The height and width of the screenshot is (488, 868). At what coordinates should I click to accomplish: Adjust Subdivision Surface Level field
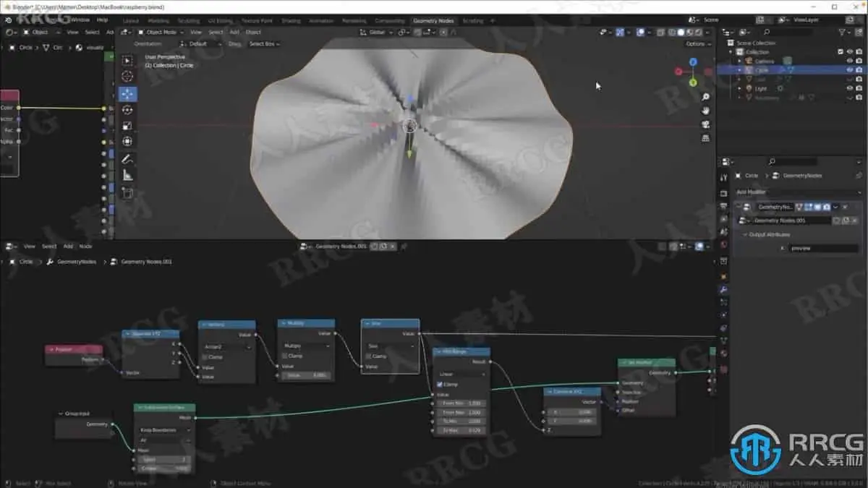pos(164,459)
